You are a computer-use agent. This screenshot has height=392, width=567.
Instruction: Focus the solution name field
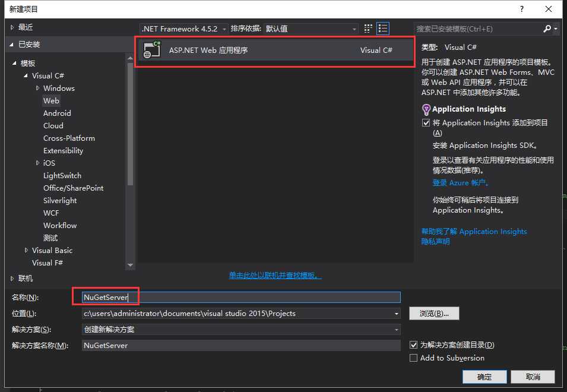[241, 345]
